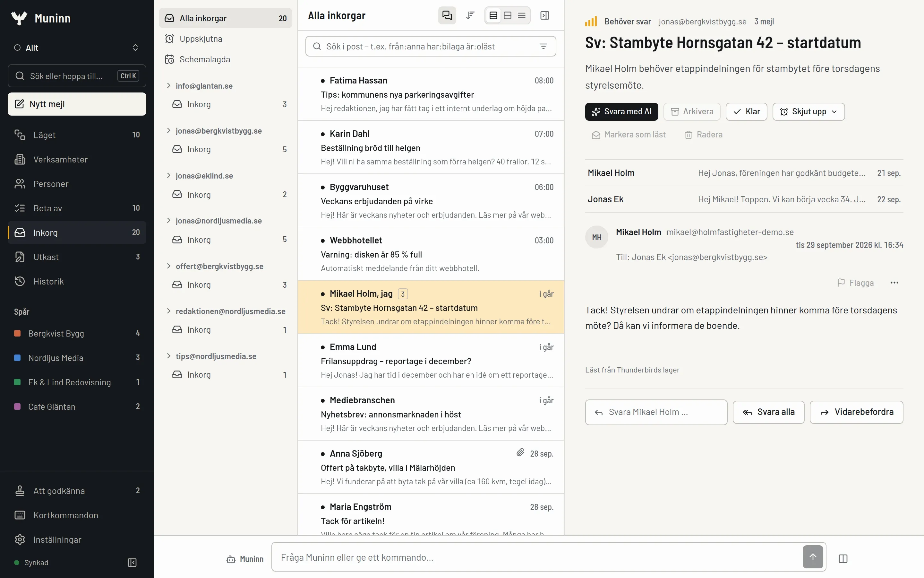The height and width of the screenshot is (578, 924).
Task: Click the Vidarebefordra button
Action: coord(856,412)
